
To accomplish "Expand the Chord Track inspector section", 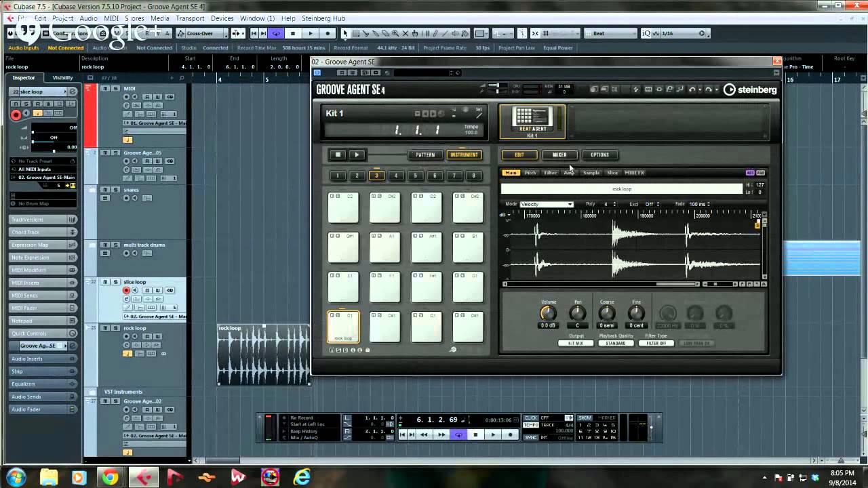I will tap(43, 232).
